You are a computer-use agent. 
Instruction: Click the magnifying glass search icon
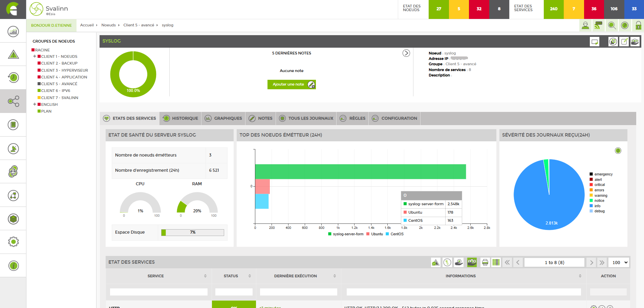coord(611,25)
